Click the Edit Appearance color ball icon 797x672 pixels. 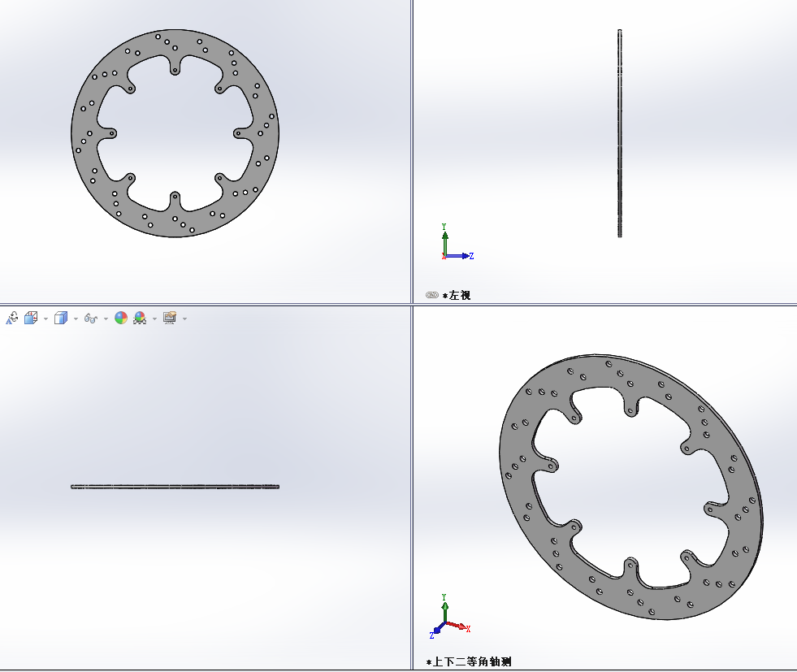coord(121,319)
